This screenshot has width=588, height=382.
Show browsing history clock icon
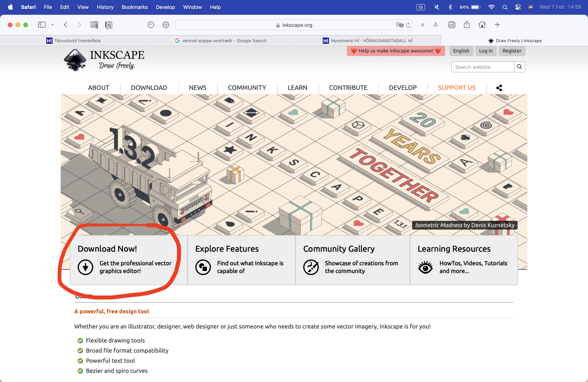click(x=151, y=25)
